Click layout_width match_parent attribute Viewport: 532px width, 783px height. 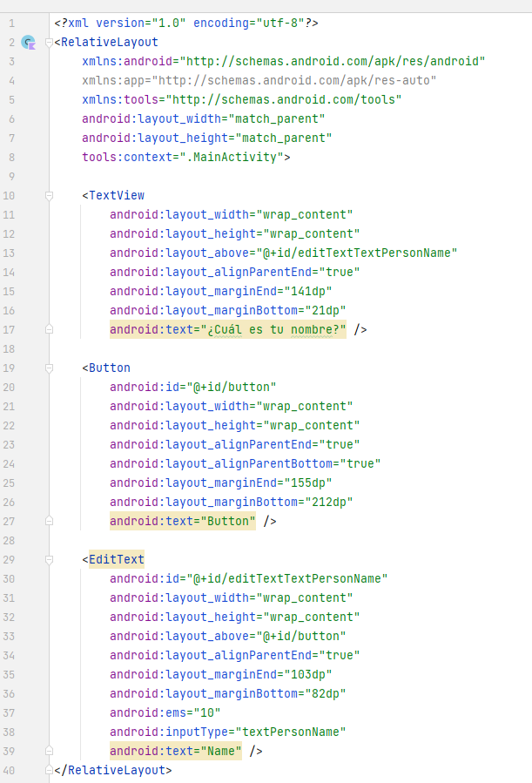(x=203, y=118)
